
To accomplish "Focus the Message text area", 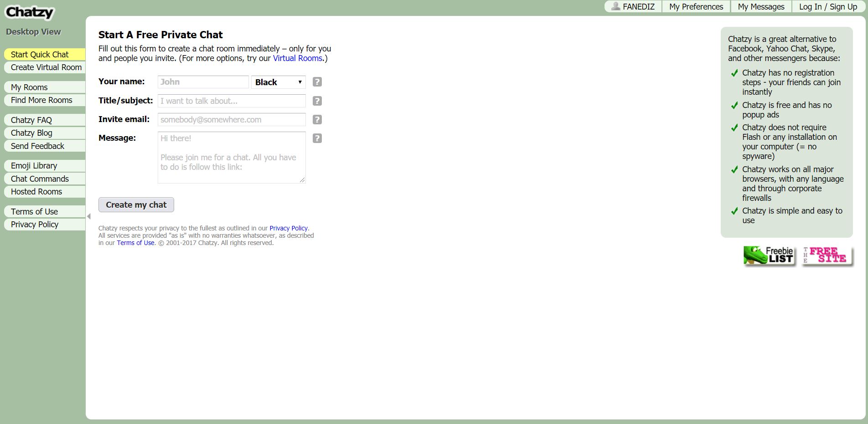I will point(232,158).
